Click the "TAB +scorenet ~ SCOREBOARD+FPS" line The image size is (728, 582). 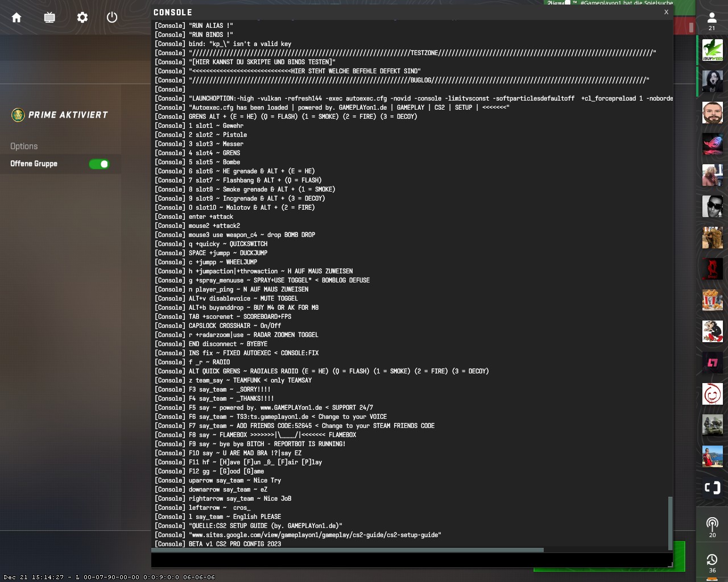click(223, 317)
